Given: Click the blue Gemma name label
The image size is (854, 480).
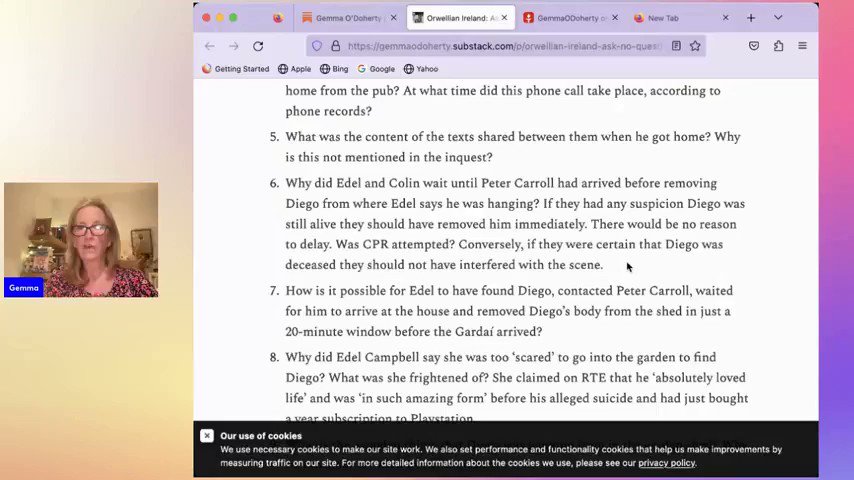Looking at the screenshot, I should tap(23, 288).
